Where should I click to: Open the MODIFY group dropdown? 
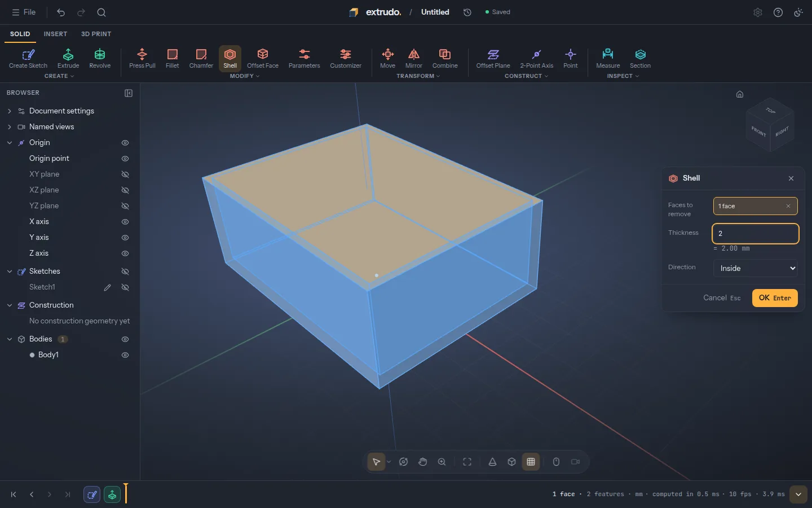245,76
